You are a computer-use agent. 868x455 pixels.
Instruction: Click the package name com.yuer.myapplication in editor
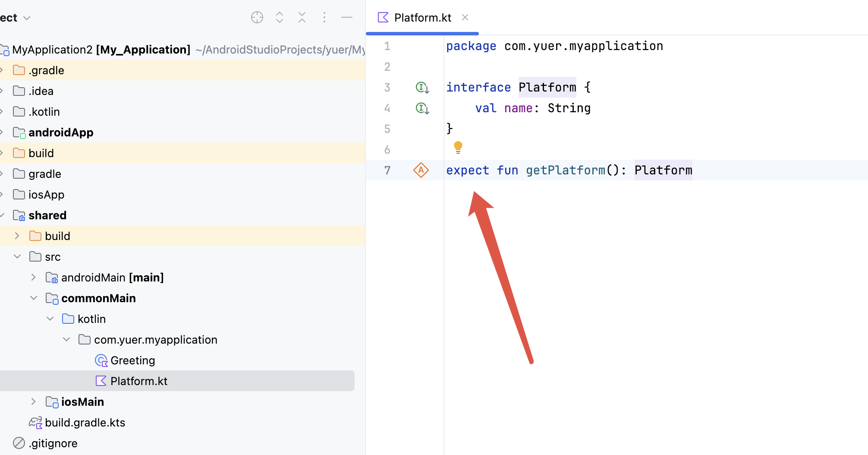tap(584, 46)
